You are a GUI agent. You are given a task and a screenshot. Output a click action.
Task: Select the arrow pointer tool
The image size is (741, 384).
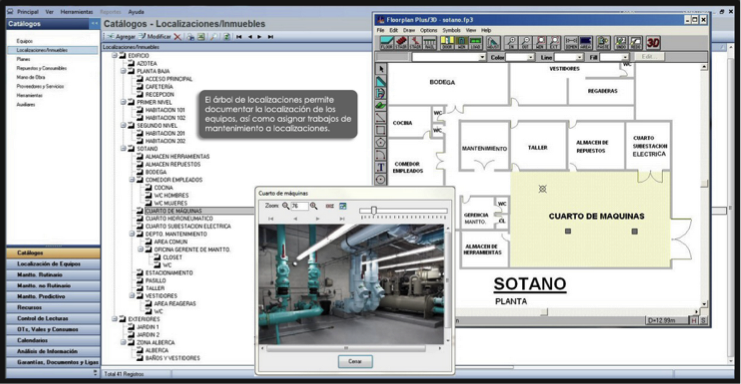tap(381, 69)
